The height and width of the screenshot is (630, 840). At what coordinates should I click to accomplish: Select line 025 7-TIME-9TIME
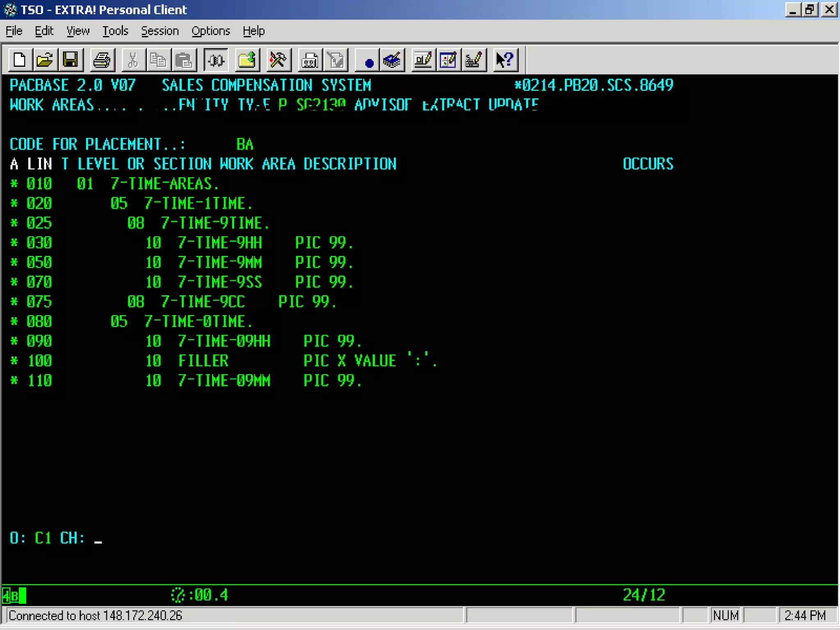pos(139,223)
